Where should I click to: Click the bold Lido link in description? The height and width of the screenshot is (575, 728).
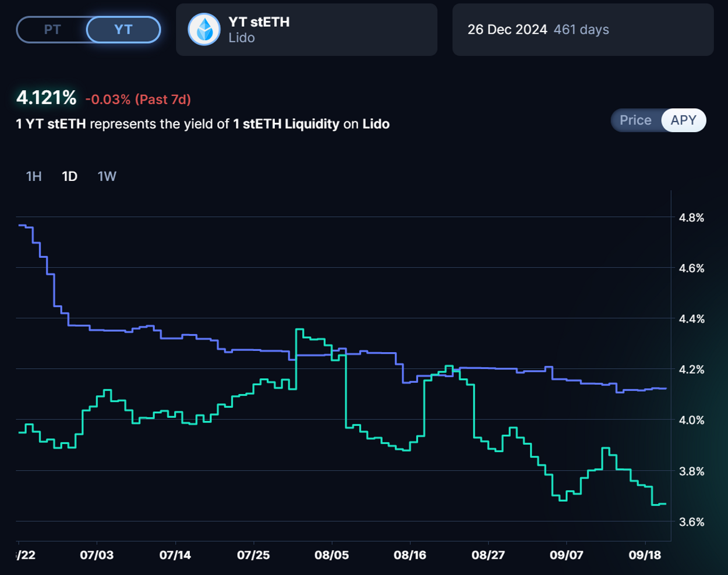376,124
